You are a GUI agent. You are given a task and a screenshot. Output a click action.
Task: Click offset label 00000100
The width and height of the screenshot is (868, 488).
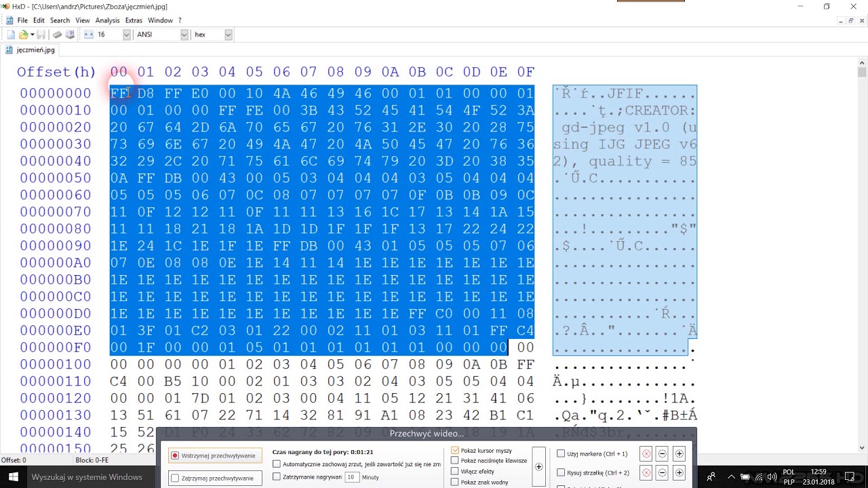(x=56, y=365)
